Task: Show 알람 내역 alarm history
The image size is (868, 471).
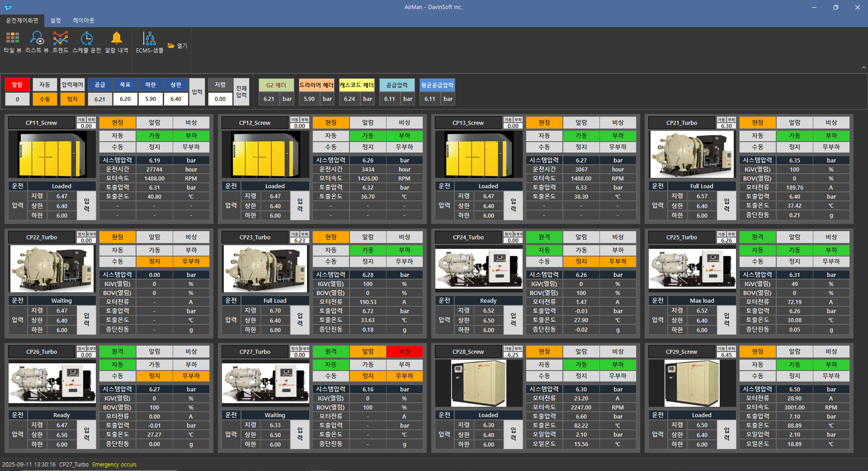Action: (116, 43)
